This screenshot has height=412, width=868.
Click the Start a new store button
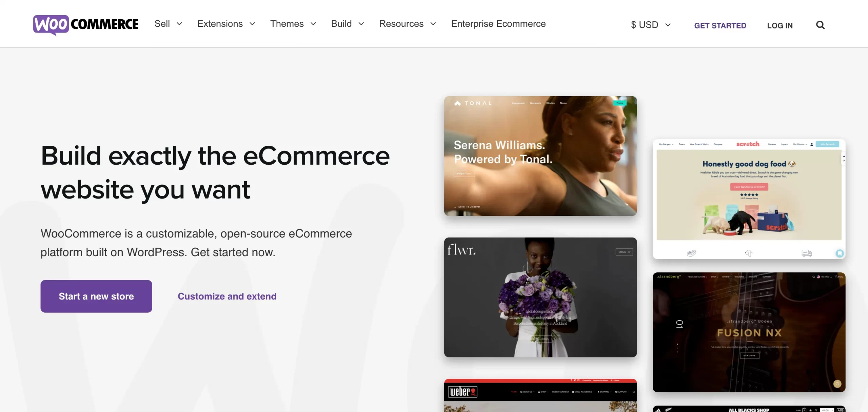[x=96, y=296]
